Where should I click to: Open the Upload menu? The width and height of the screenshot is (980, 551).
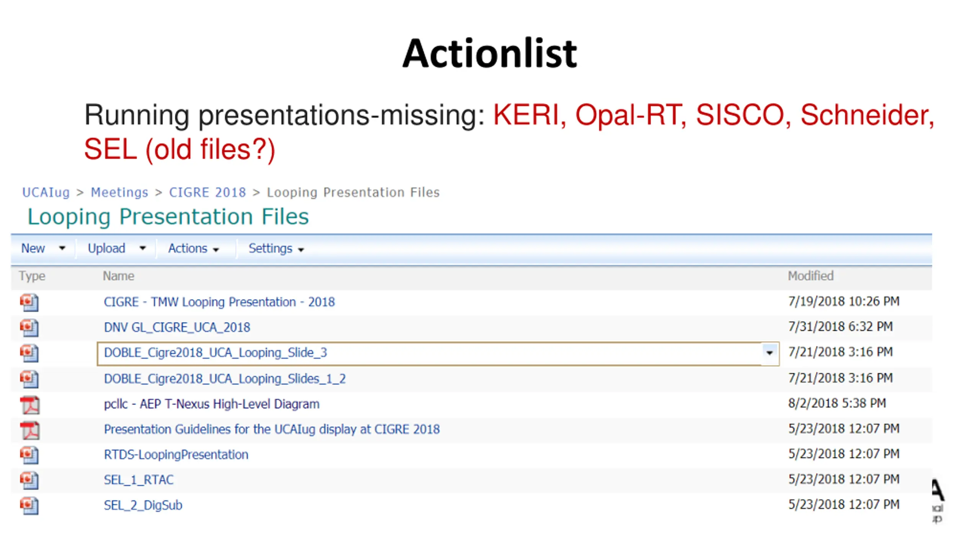point(106,248)
